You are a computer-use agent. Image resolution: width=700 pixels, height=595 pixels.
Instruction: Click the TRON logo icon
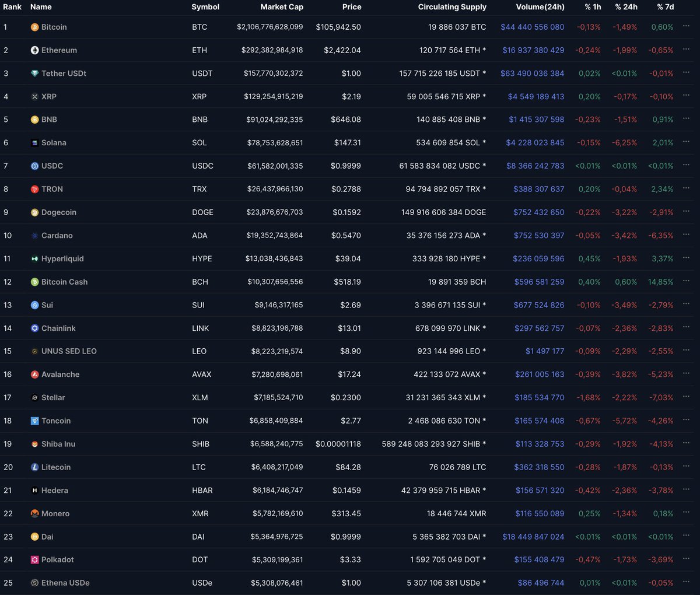(34, 189)
